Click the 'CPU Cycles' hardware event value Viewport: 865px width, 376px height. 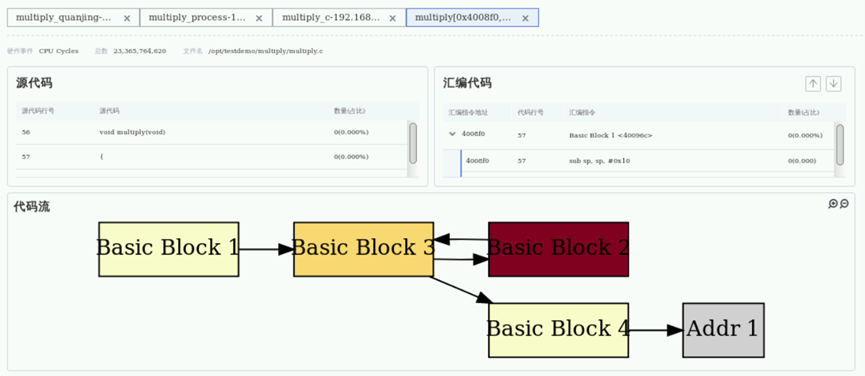point(58,51)
